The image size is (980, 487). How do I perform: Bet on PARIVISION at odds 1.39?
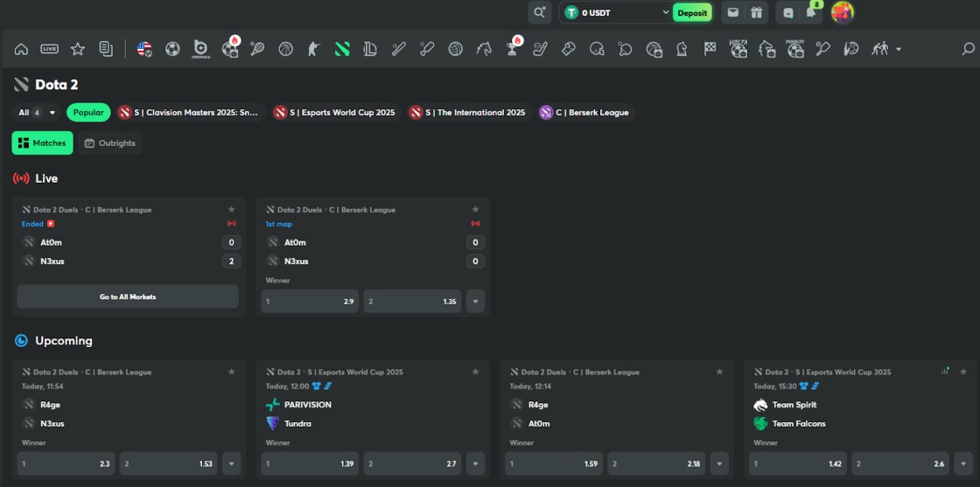click(x=310, y=463)
